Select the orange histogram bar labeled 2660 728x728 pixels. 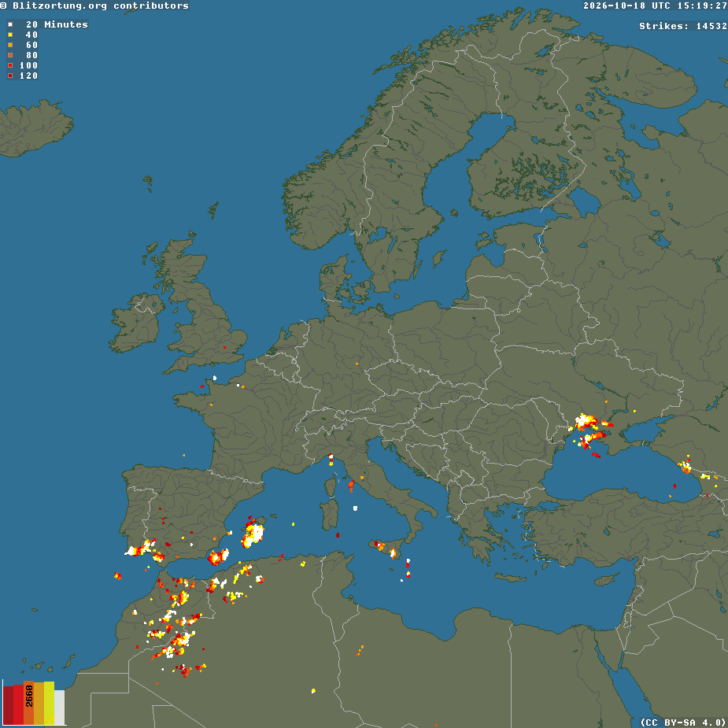click(x=29, y=703)
